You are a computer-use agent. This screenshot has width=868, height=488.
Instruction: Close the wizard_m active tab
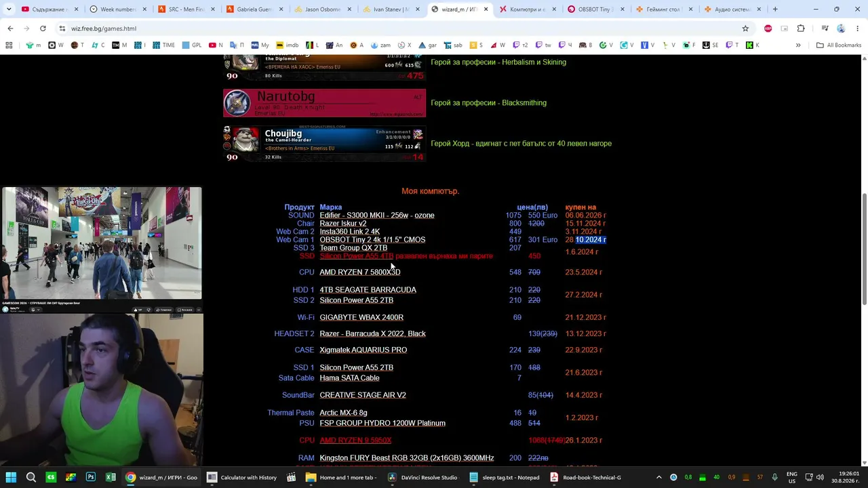(x=486, y=9)
